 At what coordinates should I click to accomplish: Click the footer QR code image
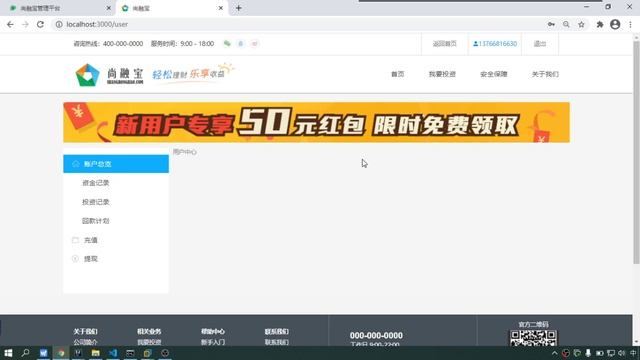[533, 338]
